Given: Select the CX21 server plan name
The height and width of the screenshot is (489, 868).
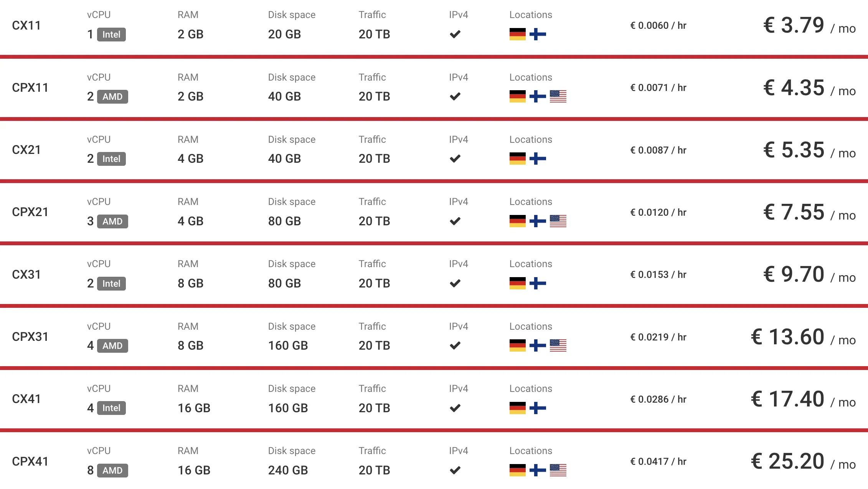Looking at the screenshot, I should (26, 150).
